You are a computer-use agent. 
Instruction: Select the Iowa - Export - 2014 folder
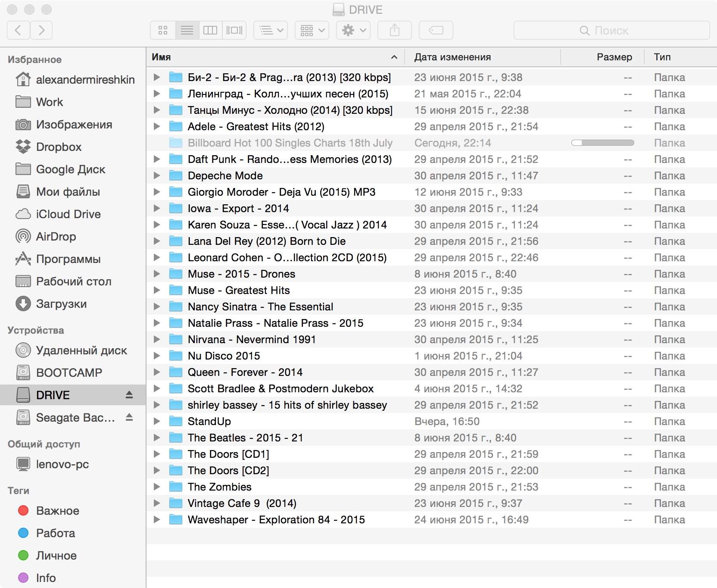(x=432, y=208)
